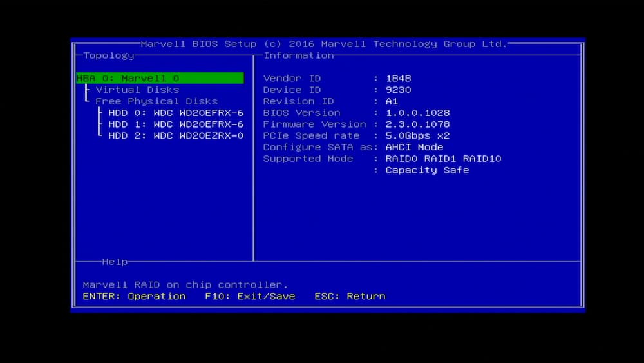644x363 pixels.
Task: Select the HBA 0: Marvell 0 entry
Action: 160,78
